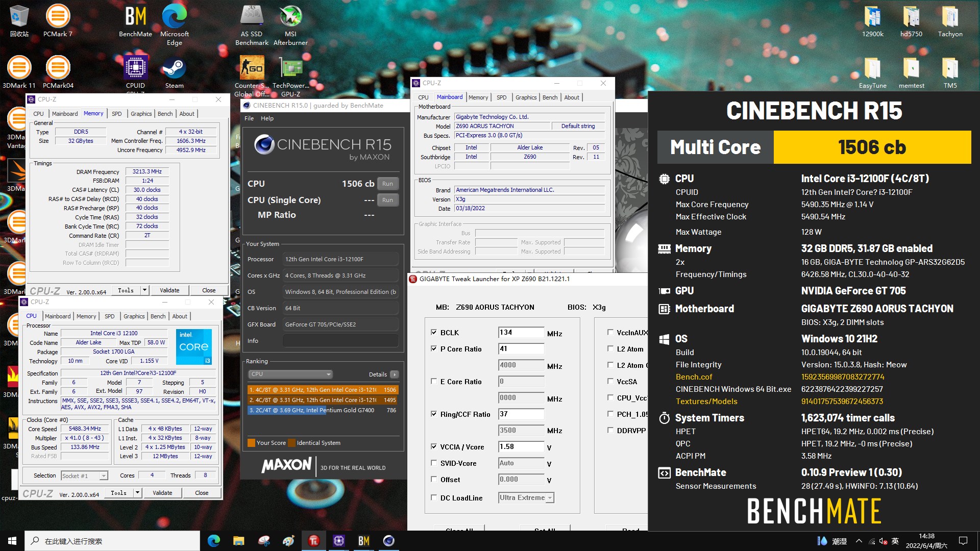This screenshot has width=980, height=551.
Task: Open the PCMark04 desktop icon
Action: pos(58,72)
